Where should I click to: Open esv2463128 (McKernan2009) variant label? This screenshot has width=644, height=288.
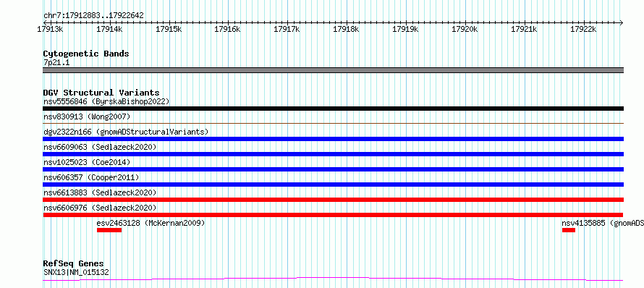(x=151, y=223)
